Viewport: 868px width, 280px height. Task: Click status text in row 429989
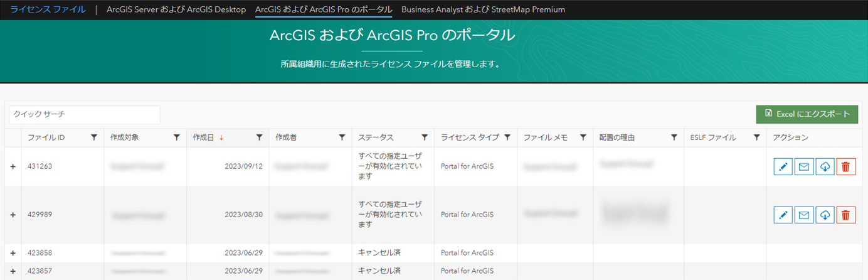[x=390, y=215]
